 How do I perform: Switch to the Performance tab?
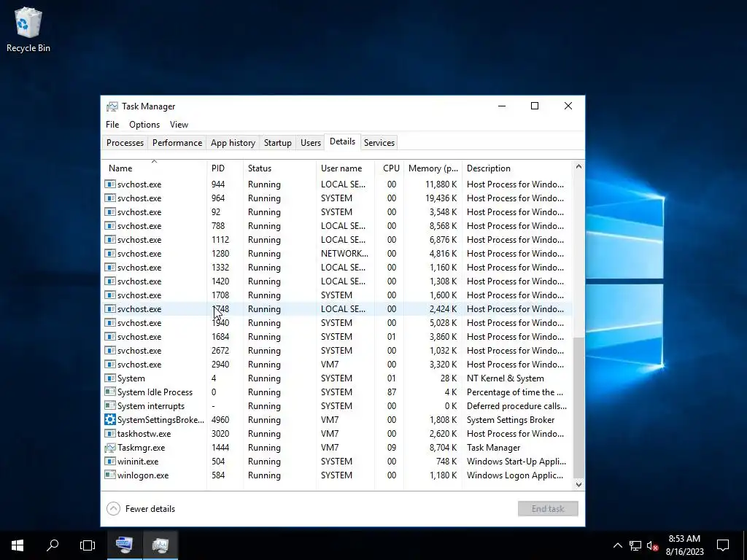[177, 143]
